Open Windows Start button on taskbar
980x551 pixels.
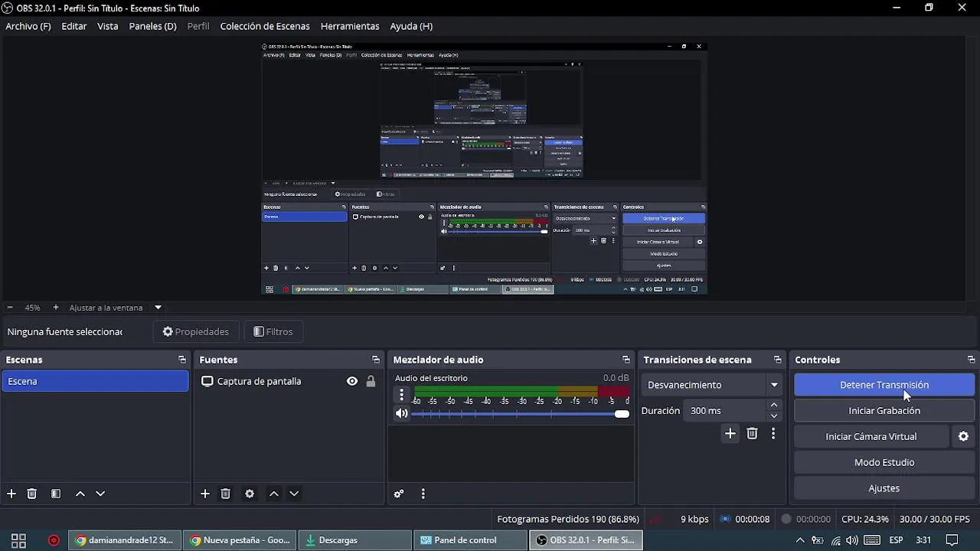[18, 540]
